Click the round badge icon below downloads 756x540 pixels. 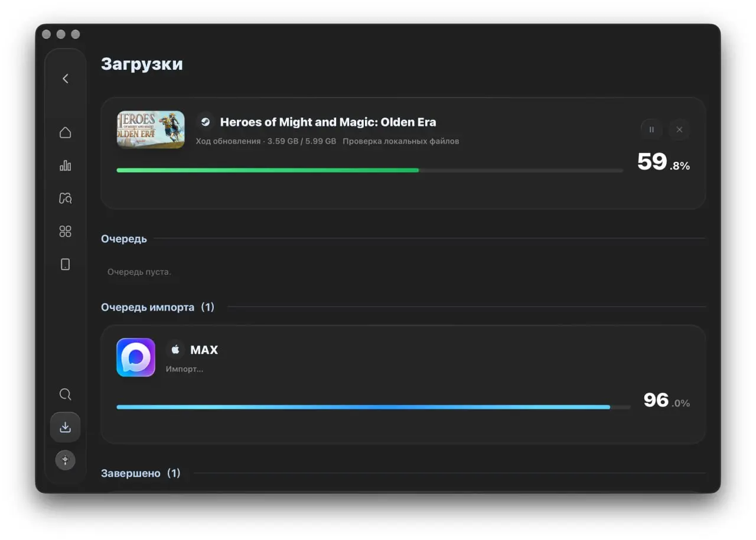coord(66,460)
